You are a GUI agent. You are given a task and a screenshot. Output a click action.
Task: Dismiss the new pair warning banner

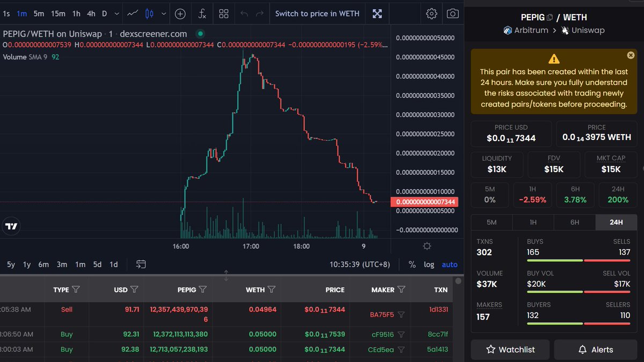tap(631, 55)
